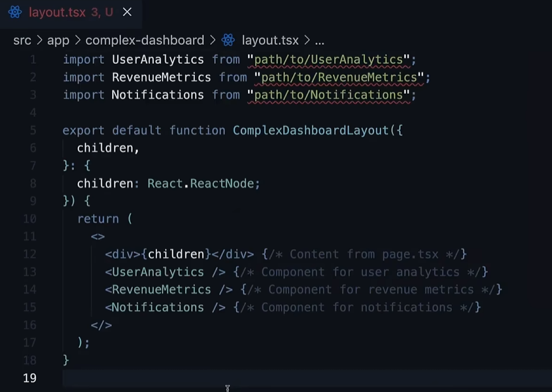This screenshot has width=552, height=392.
Task: Click the "Component for revenue metrics" comment
Action: point(371,289)
